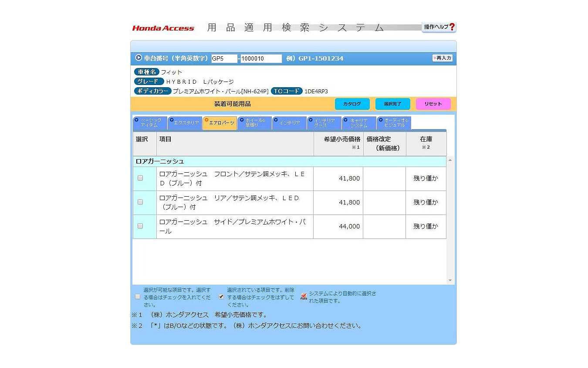The width and height of the screenshot is (588, 368).
Task: Click the pink リセット reset button
Action: pos(433,104)
